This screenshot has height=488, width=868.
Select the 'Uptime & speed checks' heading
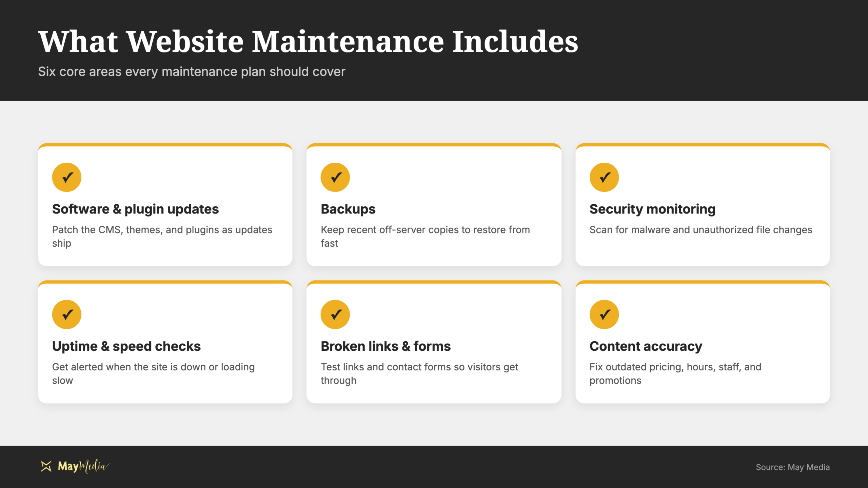[x=126, y=346]
